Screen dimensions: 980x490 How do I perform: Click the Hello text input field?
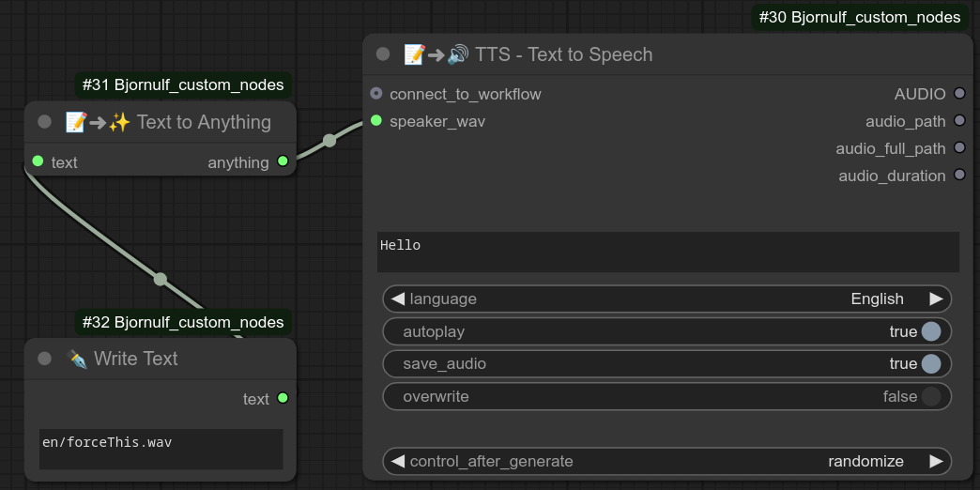tap(667, 252)
